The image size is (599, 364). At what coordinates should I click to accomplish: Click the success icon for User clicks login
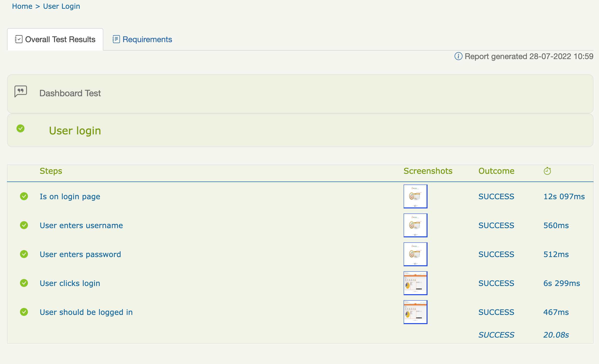tap(24, 283)
